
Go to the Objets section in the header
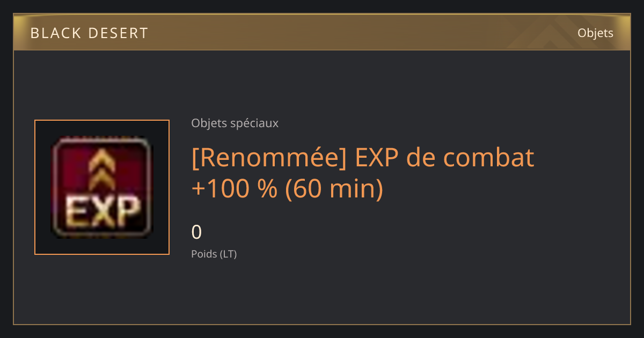[595, 33]
